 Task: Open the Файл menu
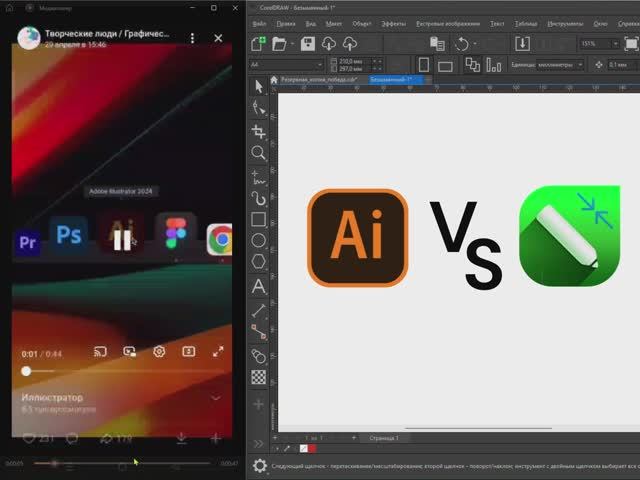pos(260,24)
